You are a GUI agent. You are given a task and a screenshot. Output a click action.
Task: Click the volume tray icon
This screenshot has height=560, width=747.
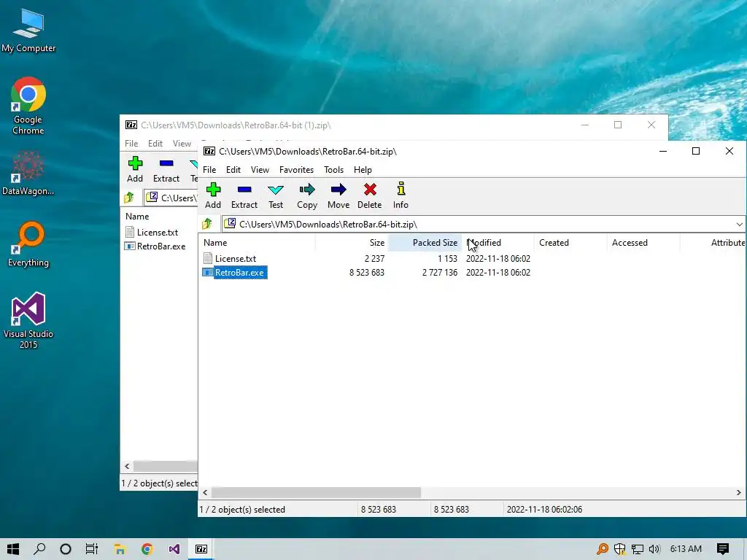click(x=654, y=549)
